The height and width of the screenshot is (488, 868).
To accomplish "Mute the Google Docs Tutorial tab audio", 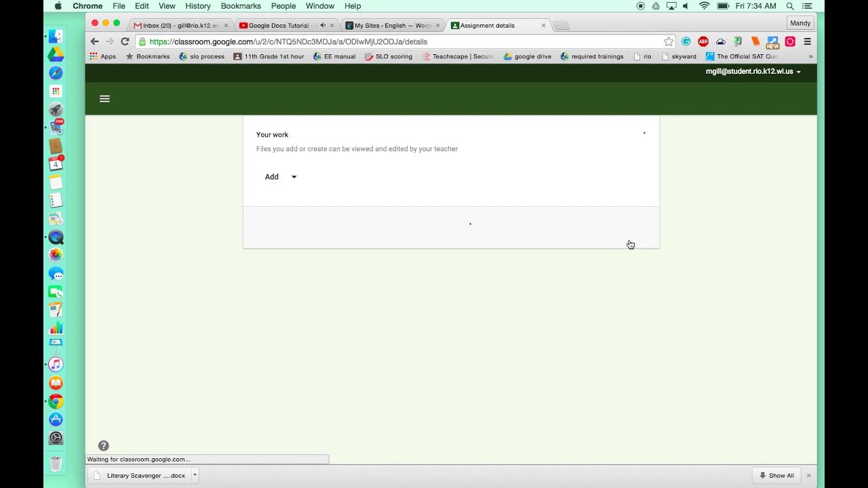I will (323, 25).
